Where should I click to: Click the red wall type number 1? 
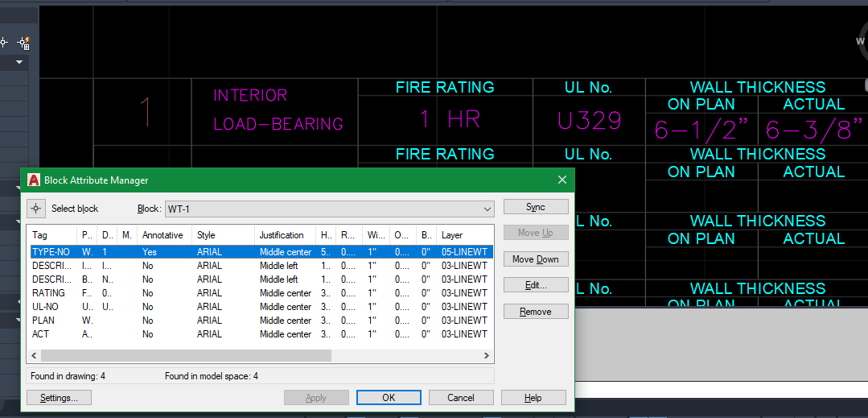pyautogui.click(x=146, y=112)
